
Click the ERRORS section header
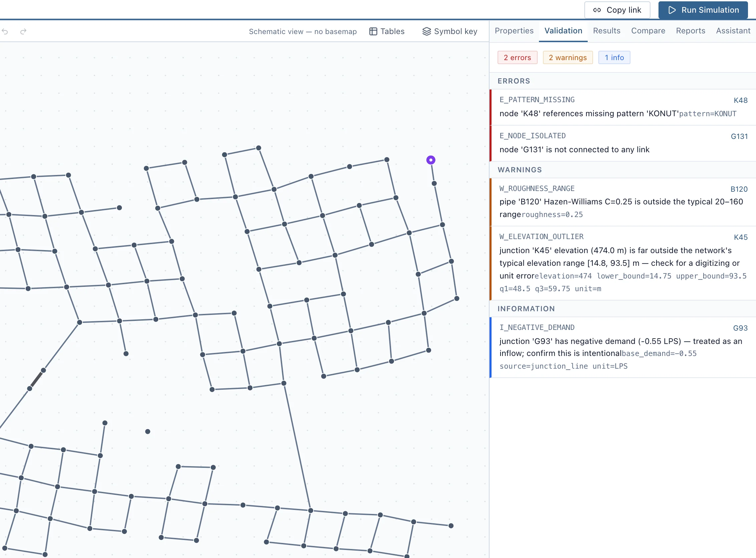click(x=622, y=81)
